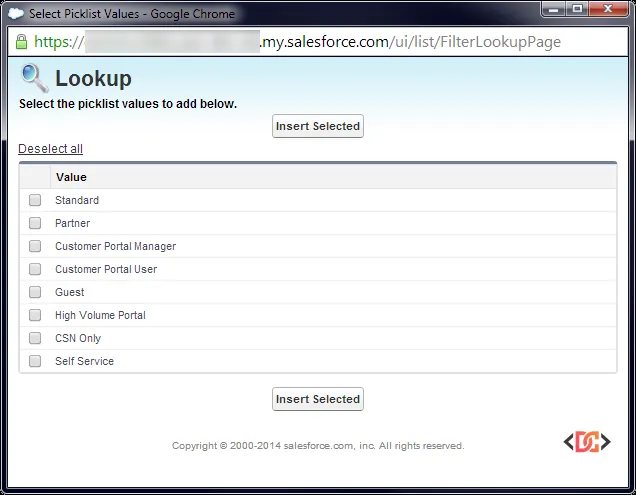The height and width of the screenshot is (495, 636).
Task: Click the bottom Insert Selected button
Action: tap(318, 399)
